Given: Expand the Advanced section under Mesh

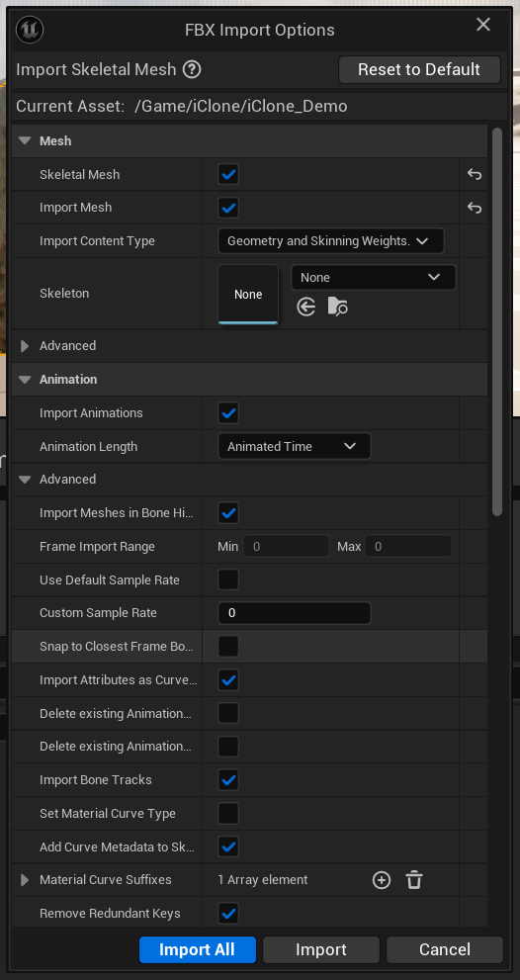Looking at the screenshot, I should (x=25, y=346).
